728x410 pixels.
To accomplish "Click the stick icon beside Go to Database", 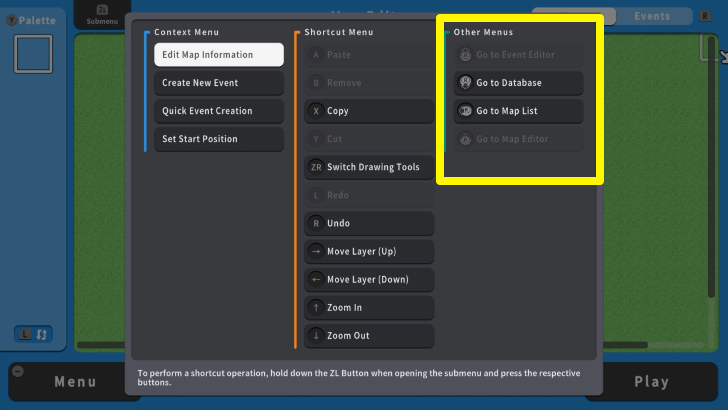I will coord(465,83).
